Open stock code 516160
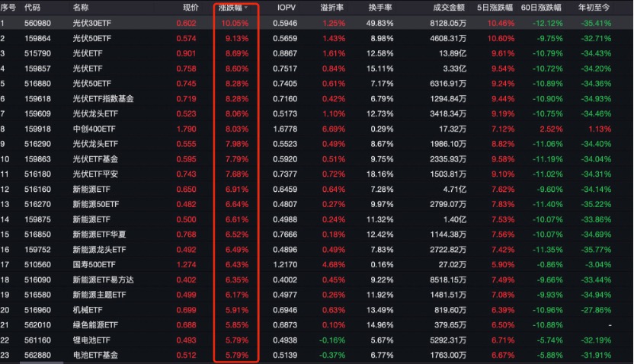Viewport: 634px width, 364px height. tap(37, 189)
